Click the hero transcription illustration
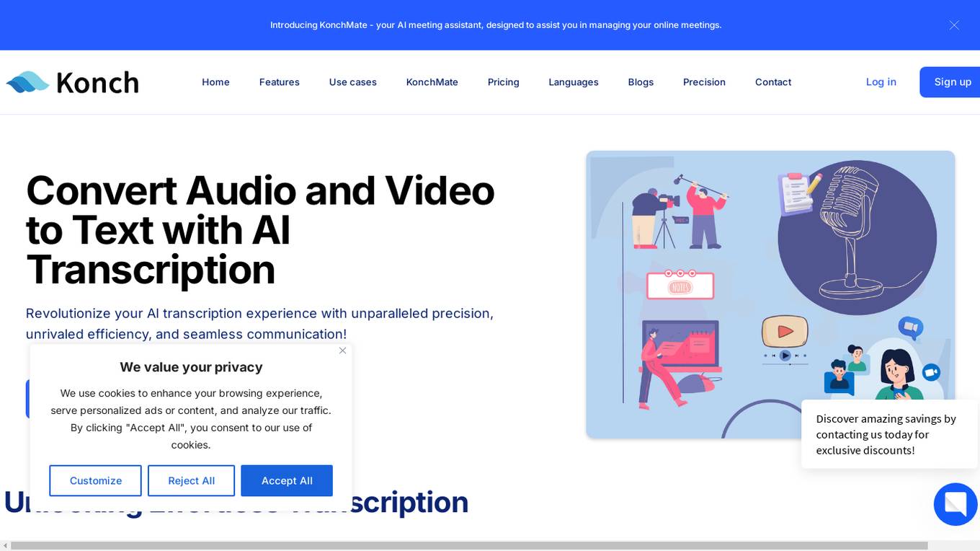The width and height of the screenshot is (980, 551). coord(770,294)
